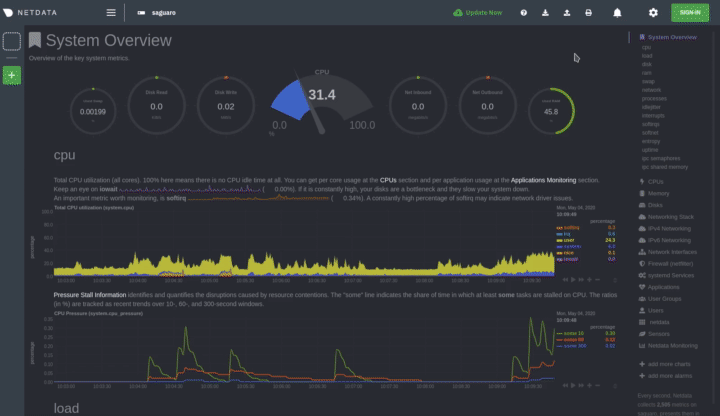Click the Disk Read gauge

(x=156, y=106)
